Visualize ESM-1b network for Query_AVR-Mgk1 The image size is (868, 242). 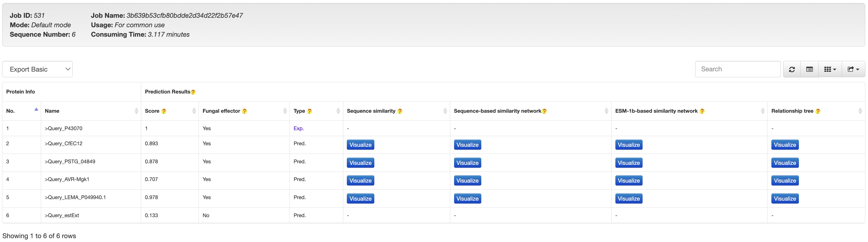coord(628,180)
